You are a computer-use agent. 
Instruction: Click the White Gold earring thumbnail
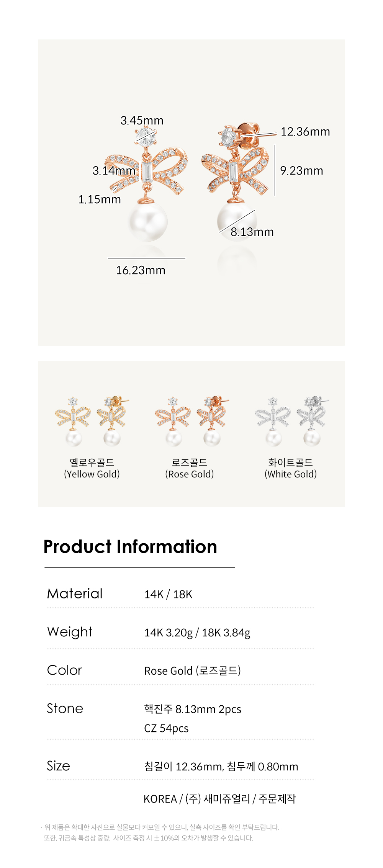[291, 422]
